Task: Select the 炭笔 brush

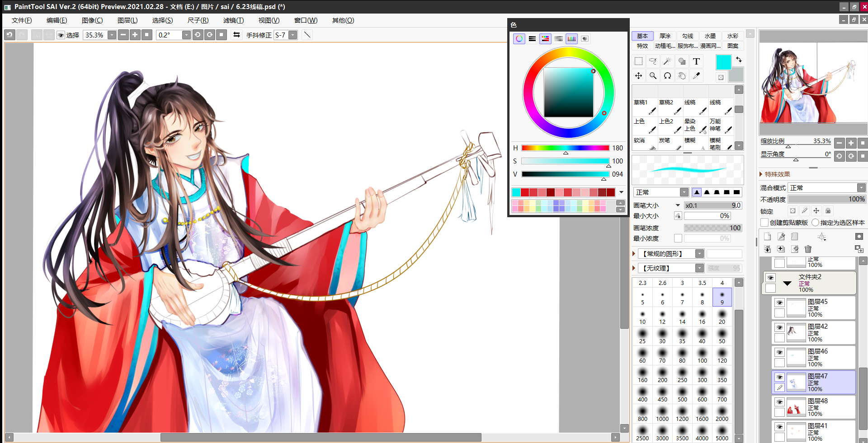Action: (x=670, y=143)
